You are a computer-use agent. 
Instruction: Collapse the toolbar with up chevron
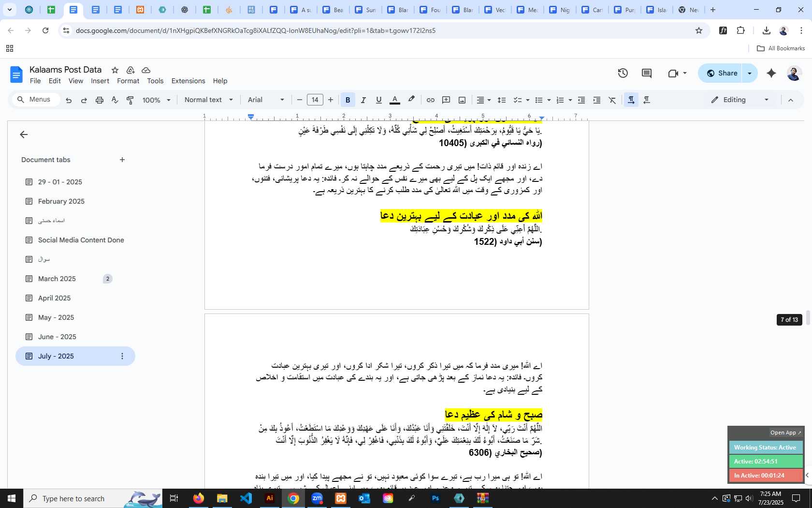tap(791, 100)
